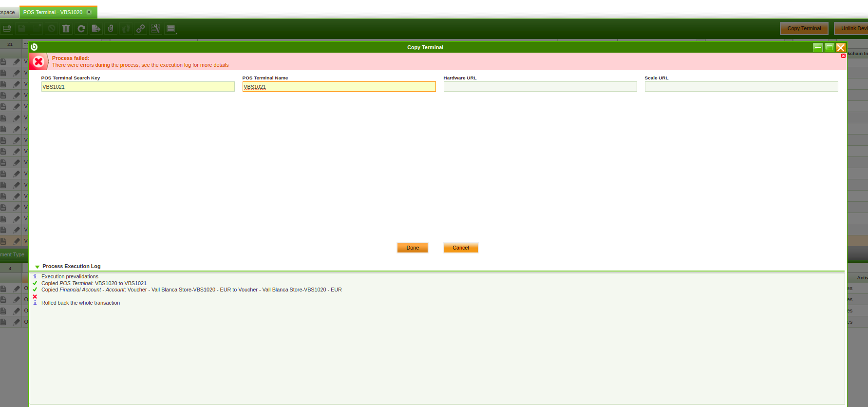Screen dimensions: 868x407
Task: Dismiss the Process failed message with red X
Action: point(843,56)
